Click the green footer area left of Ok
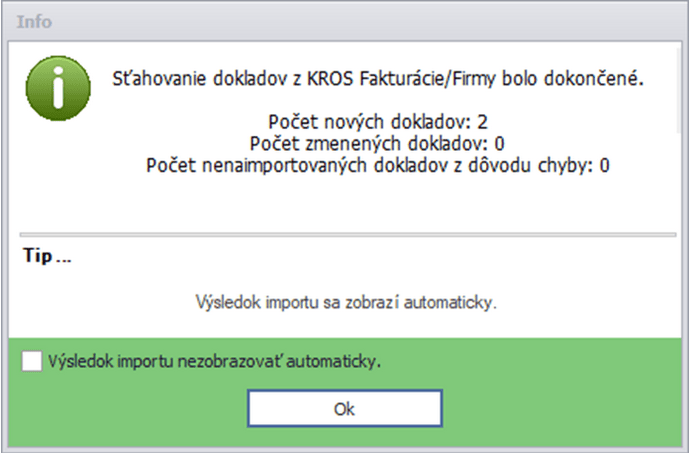Viewport: 691px width, 453px height. (x=130, y=409)
